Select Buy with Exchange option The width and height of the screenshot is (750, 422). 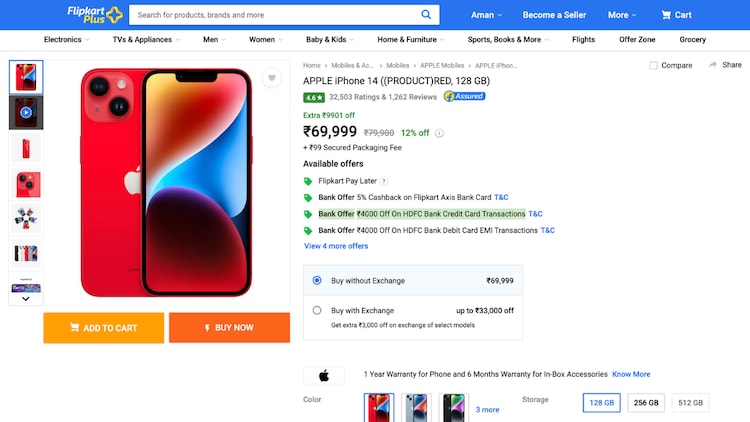click(317, 310)
